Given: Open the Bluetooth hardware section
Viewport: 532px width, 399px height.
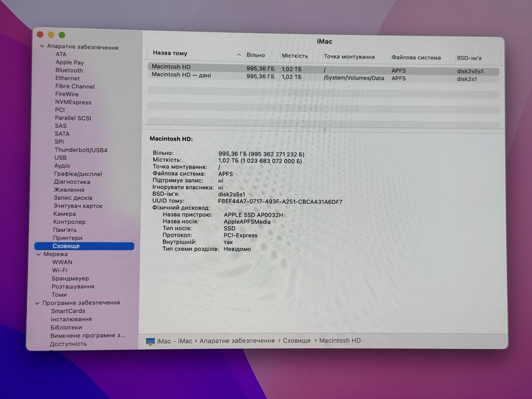Looking at the screenshot, I should click(x=69, y=70).
